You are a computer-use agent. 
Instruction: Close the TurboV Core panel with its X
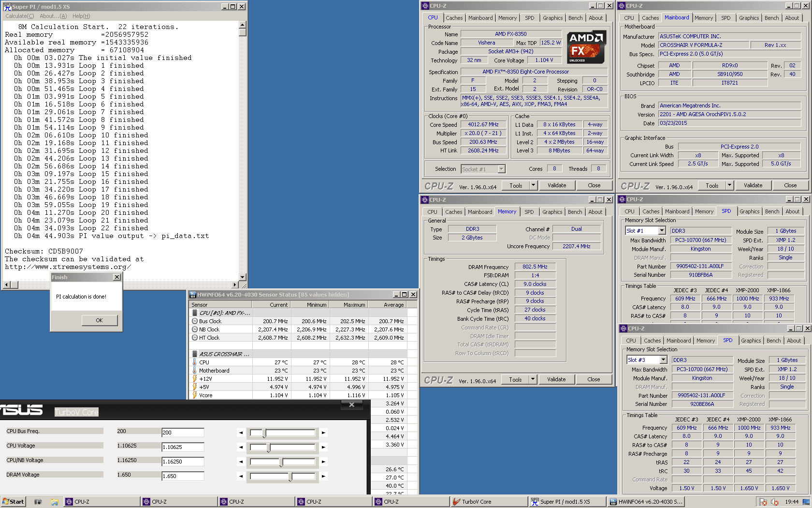[x=352, y=404]
